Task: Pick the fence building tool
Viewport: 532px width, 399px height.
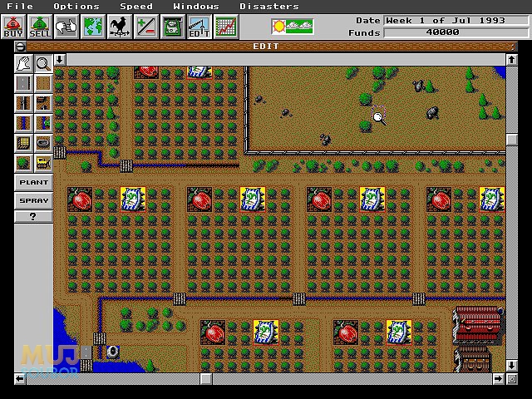Action: coord(24,103)
